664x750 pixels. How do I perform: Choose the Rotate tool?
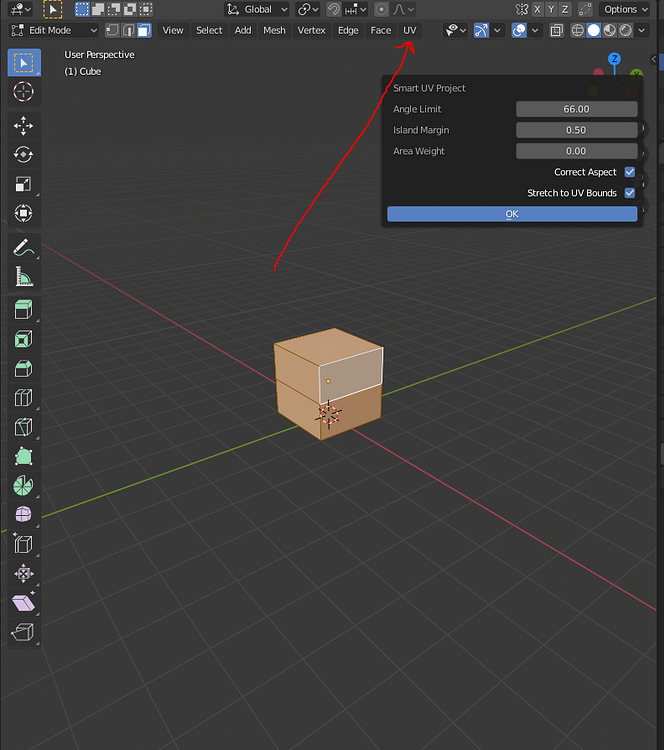pos(24,154)
